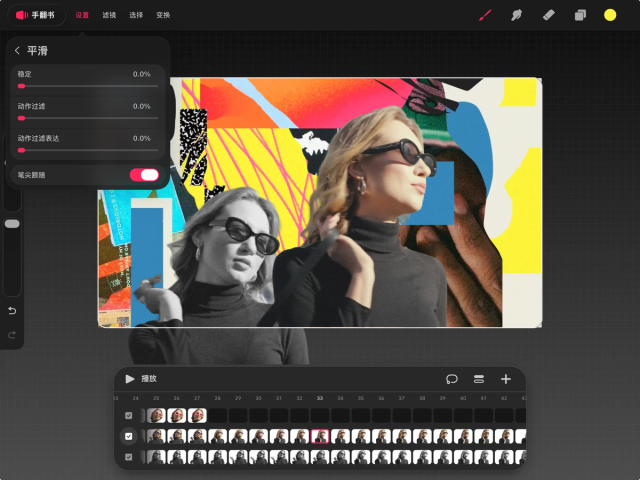Select the highlighted frame 33 thumbnail
640x480 pixels.
[x=320, y=436]
